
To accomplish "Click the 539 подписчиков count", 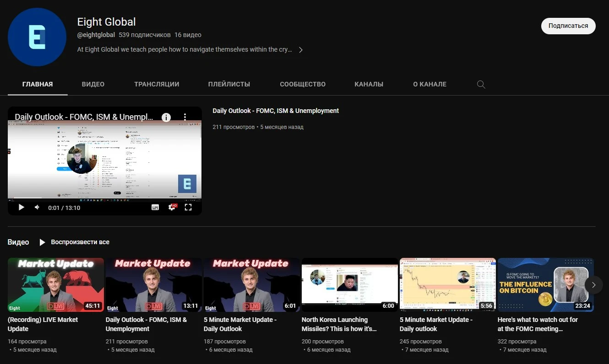I will click(x=145, y=35).
